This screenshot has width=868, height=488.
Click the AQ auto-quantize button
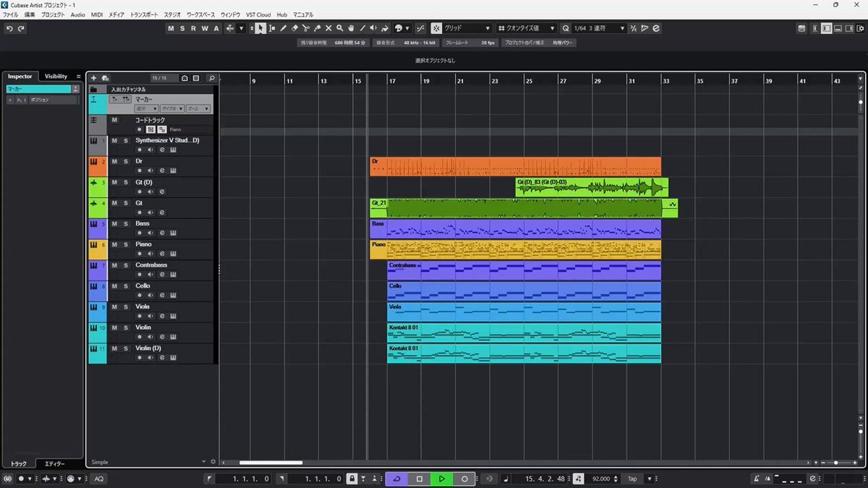coord(98,479)
